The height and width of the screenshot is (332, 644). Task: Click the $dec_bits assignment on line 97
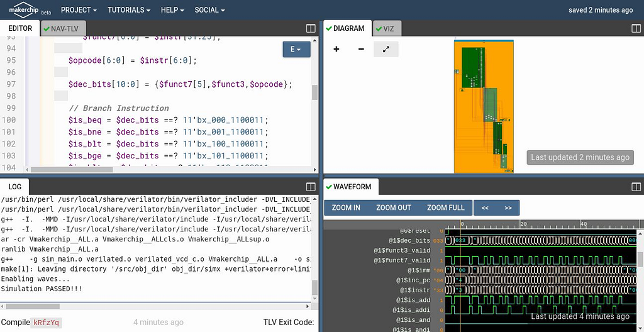pyautogui.click(x=180, y=84)
